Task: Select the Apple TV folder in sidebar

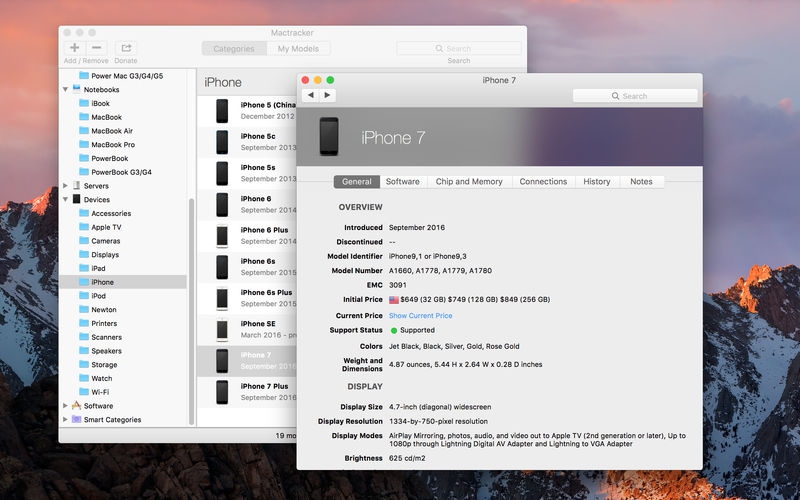Action: pos(106,227)
